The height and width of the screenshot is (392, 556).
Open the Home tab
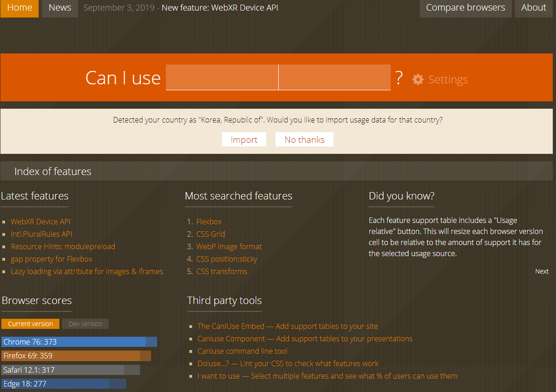[19, 8]
